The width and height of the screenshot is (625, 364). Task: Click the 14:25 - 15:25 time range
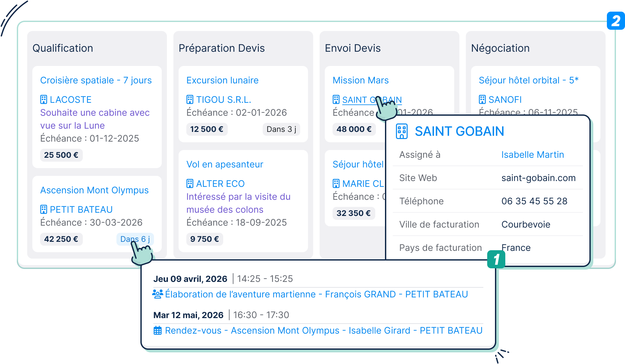pyautogui.click(x=265, y=279)
